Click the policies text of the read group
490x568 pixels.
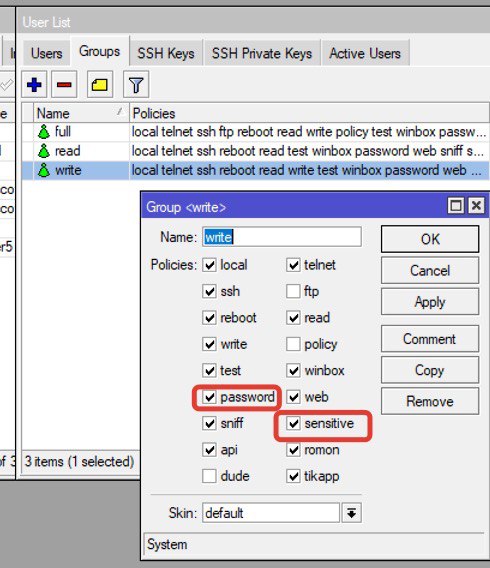(308, 151)
